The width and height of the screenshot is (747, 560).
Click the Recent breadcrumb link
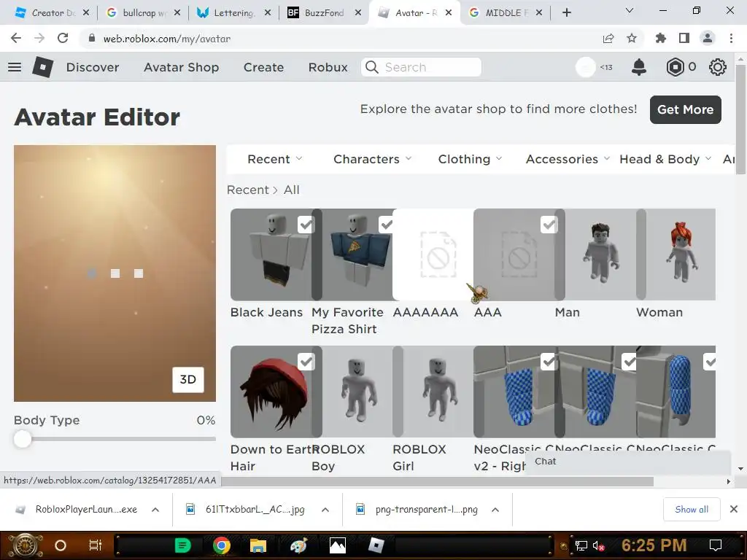click(x=248, y=190)
